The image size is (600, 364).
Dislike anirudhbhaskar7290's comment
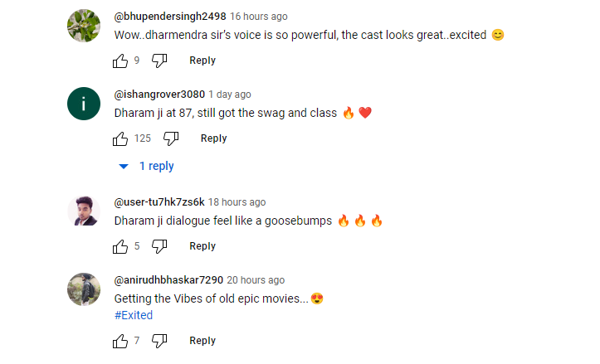160,341
